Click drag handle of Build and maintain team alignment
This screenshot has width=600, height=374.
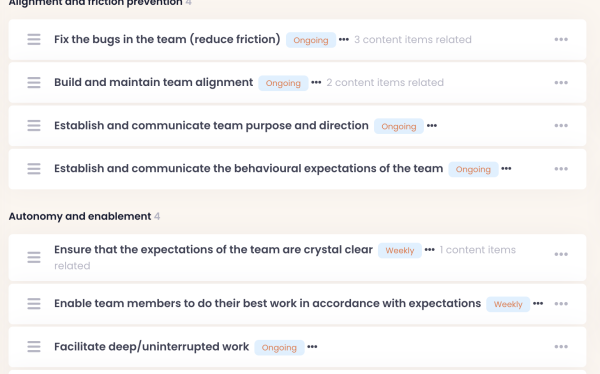tap(34, 83)
